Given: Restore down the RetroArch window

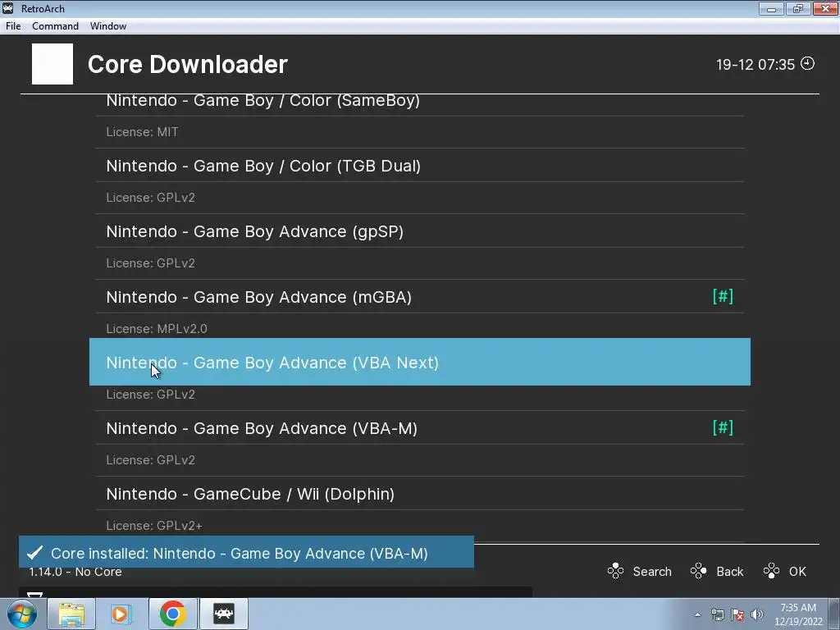Looking at the screenshot, I should [798, 8].
